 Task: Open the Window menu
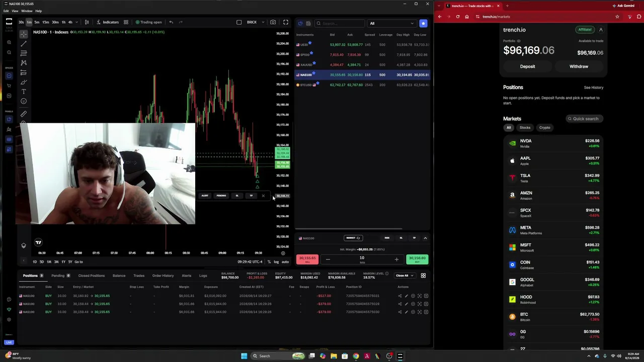point(27,11)
